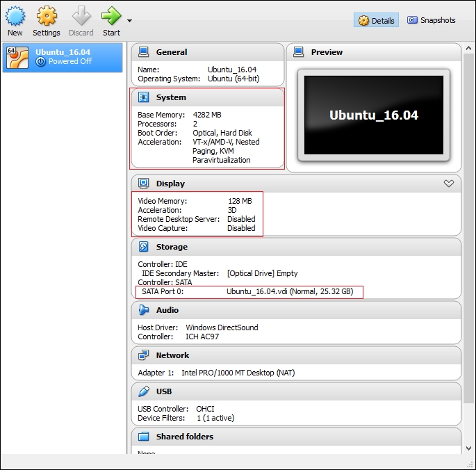Click scrollbar up arrow in details pane

coord(468,48)
